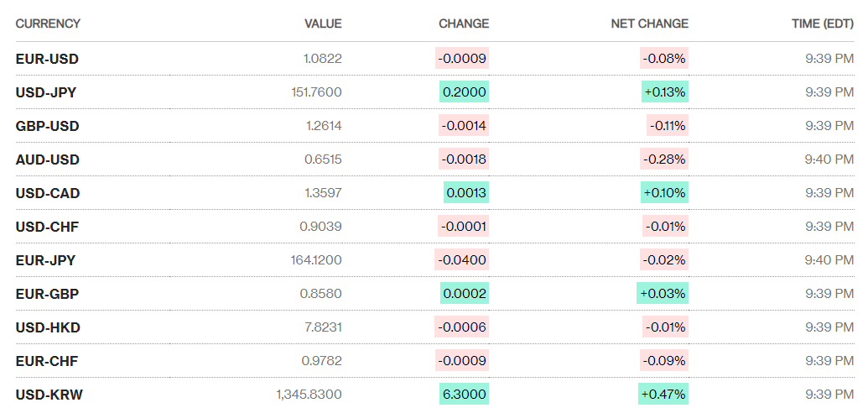Open the USD-HKD currency pair
This screenshot has width=868, height=408.
pyautogui.click(x=48, y=327)
